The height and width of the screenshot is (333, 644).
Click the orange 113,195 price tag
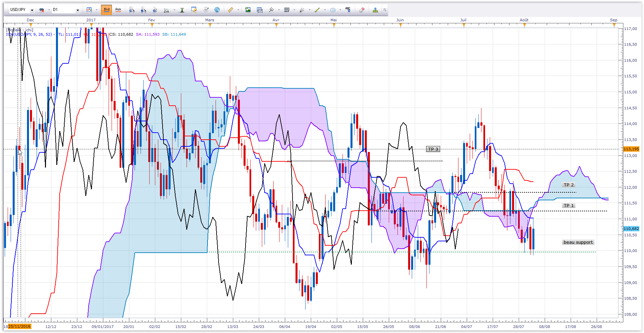click(631, 149)
